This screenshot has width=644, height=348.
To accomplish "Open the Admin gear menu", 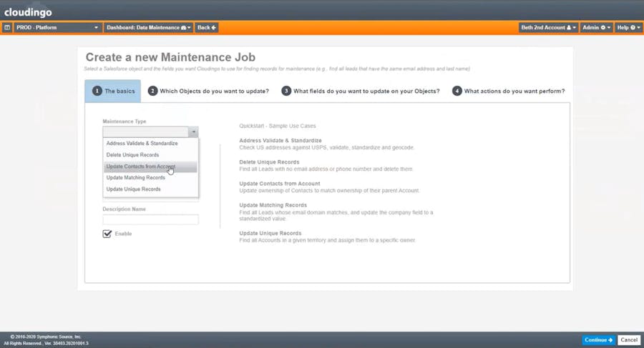I will tap(597, 28).
